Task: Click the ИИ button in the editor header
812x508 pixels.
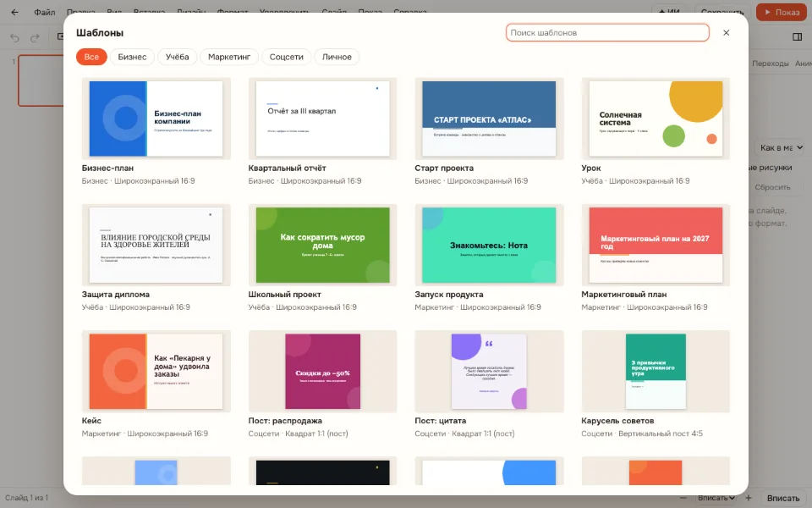Action: (x=669, y=12)
